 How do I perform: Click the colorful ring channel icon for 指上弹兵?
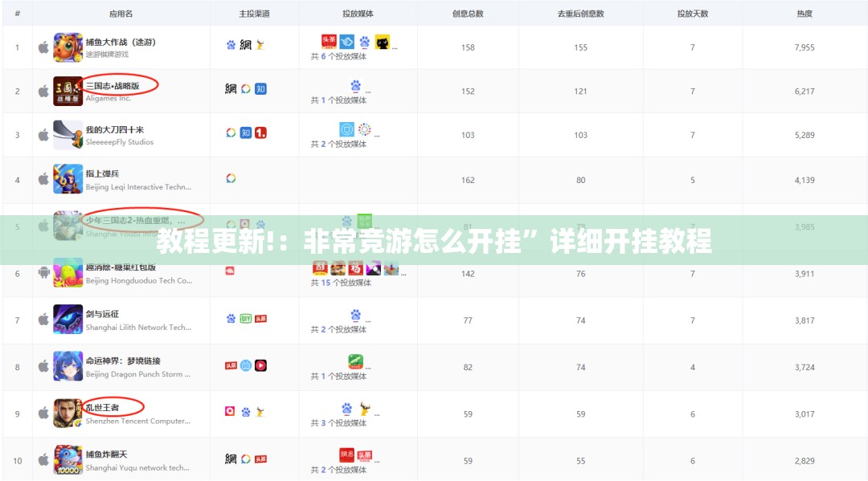231,178
